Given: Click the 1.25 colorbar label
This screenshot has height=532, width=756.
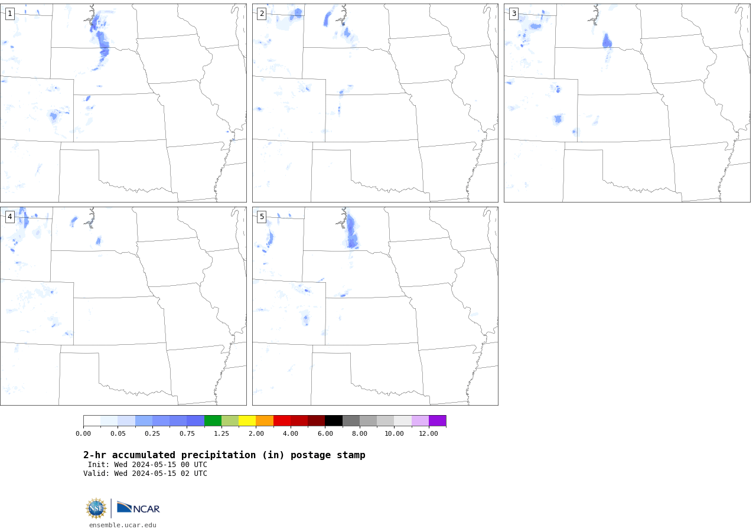Looking at the screenshot, I should point(221,434).
